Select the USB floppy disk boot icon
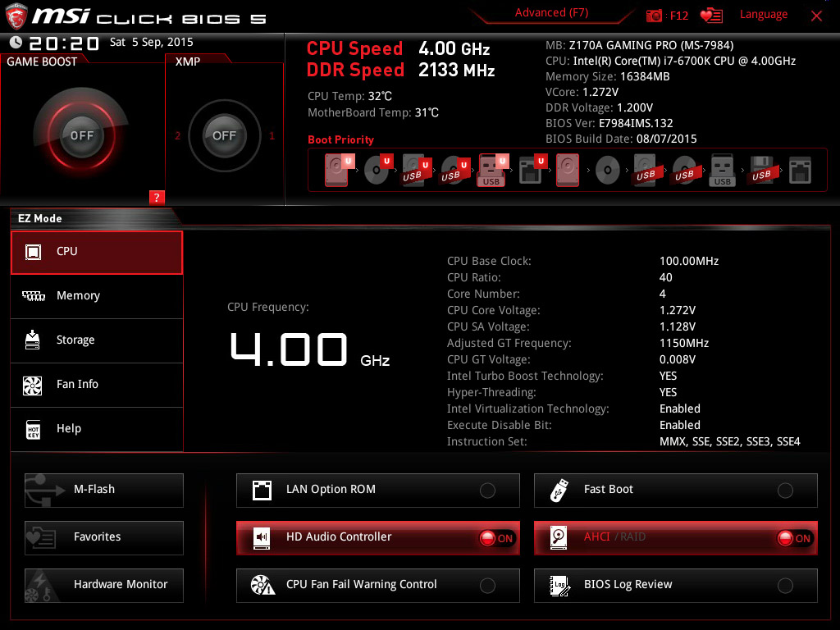The height and width of the screenshot is (630, 840). pyautogui.click(x=761, y=171)
